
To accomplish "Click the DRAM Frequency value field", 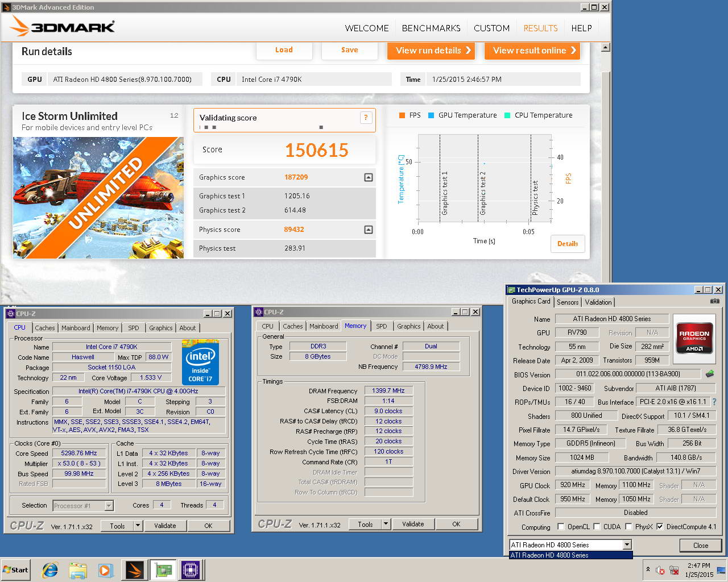I will [388, 390].
